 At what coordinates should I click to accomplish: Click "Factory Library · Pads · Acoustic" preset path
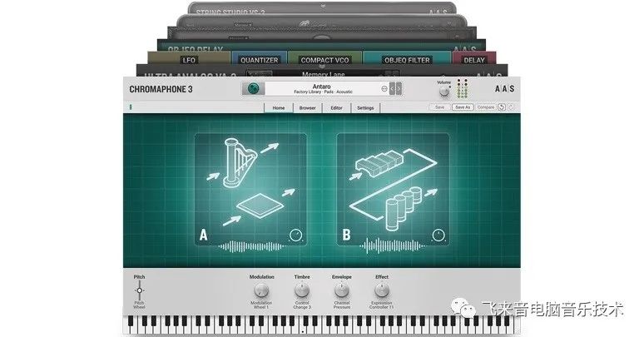tap(323, 92)
